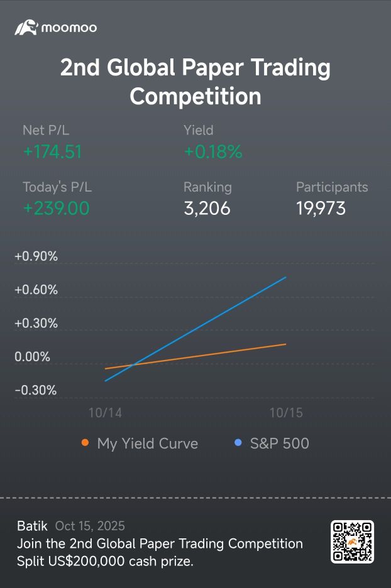Image resolution: width=391 pixels, height=588 pixels.
Task: Click the 10/14 date axis marker
Action: [105, 413]
